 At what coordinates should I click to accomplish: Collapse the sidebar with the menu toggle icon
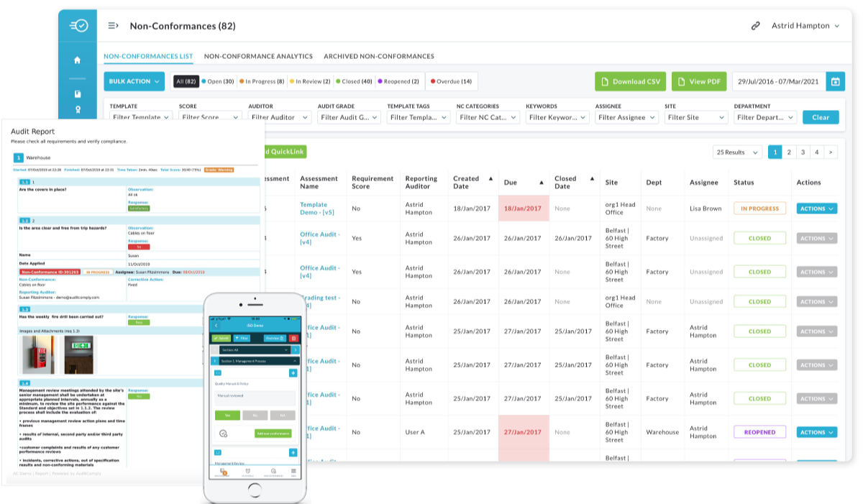(x=113, y=26)
